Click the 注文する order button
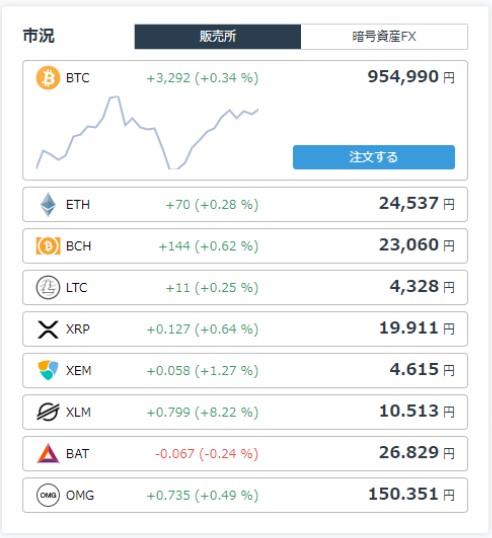The height and width of the screenshot is (538, 492). (374, 157)
